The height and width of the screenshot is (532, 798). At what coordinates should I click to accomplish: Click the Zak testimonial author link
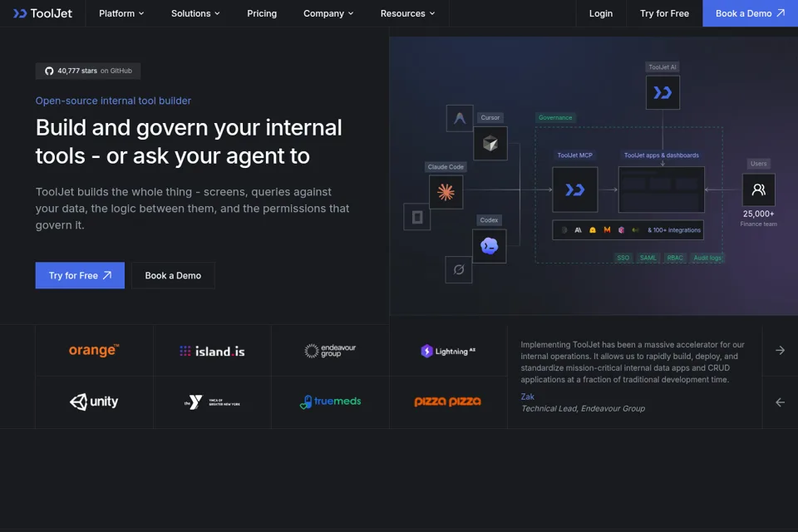pyautogui.click(x=527, y=397)
